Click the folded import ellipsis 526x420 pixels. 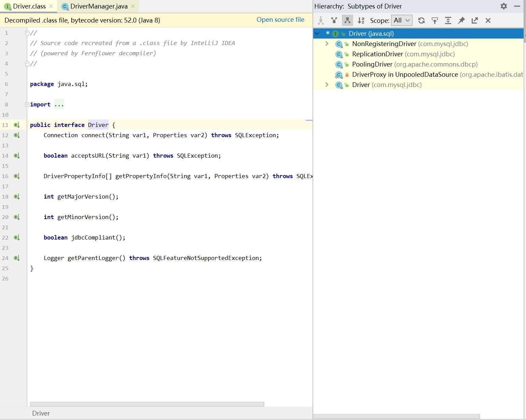pyautogui.click(x=59, y=104)
